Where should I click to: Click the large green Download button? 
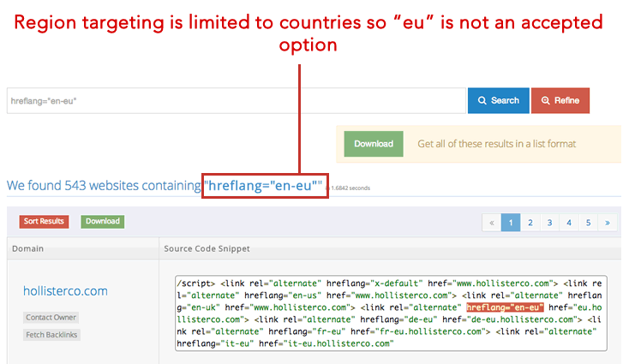point(374,144)
